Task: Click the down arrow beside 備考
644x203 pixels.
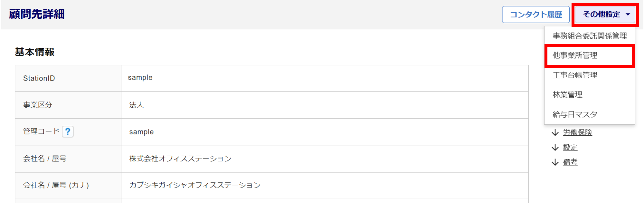Action: point(555,162)
